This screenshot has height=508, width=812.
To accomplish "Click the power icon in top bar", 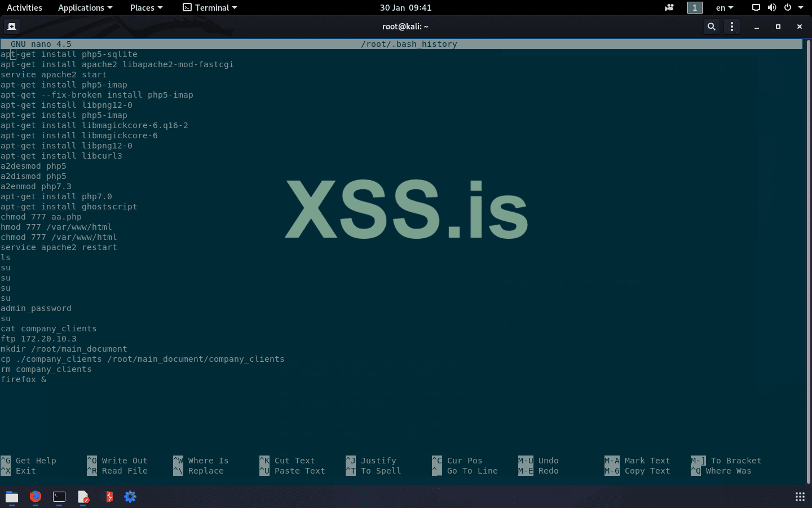I will tap(788, 8).
